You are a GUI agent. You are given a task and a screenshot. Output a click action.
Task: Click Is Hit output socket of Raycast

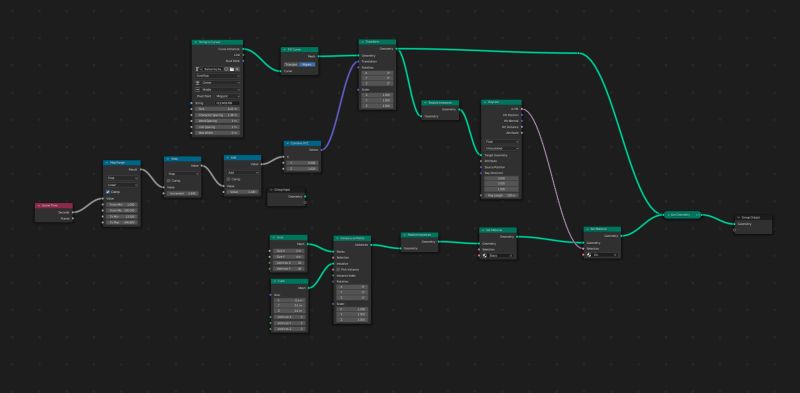click(521, 109)
